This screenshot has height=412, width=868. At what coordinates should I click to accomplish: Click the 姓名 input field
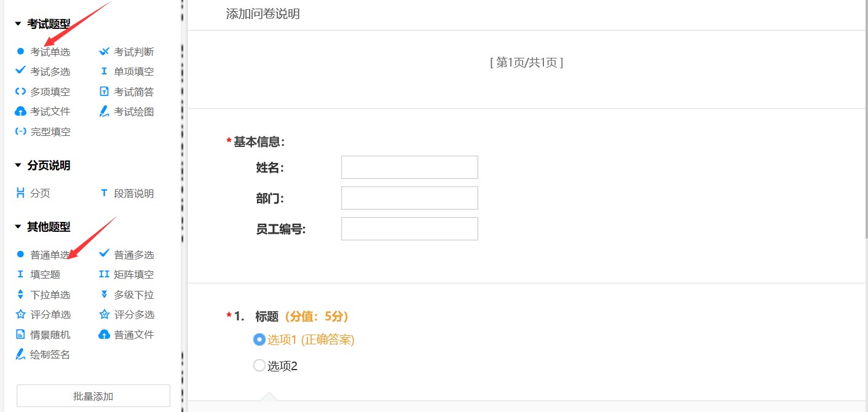(409, 167)
